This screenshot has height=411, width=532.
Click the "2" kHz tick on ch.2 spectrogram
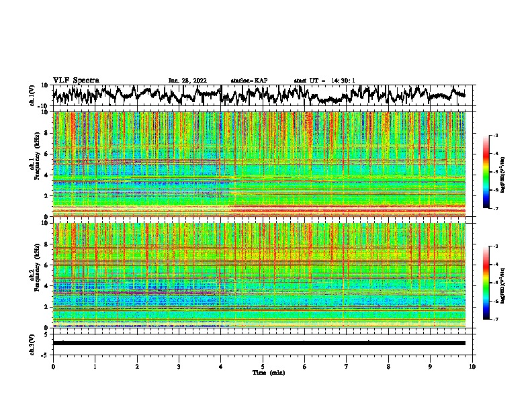tap(47, 307)
